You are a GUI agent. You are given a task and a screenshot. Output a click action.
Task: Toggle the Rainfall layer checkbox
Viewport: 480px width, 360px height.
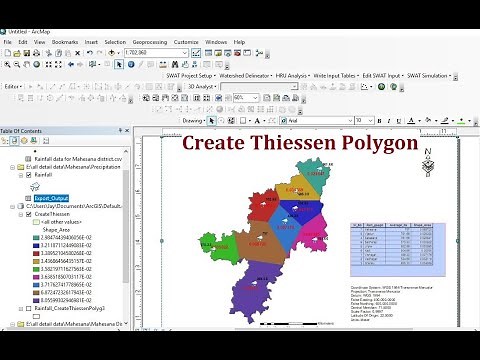pos(29,175)
